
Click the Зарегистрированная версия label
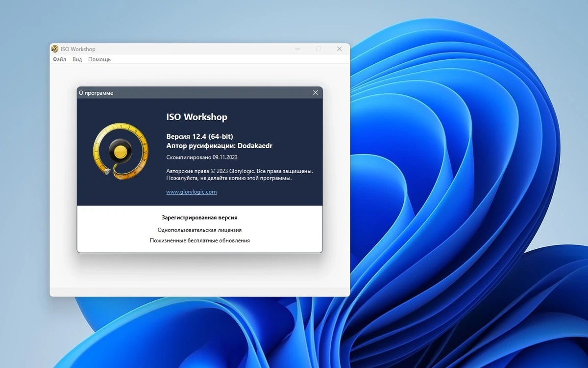(199, 217)
